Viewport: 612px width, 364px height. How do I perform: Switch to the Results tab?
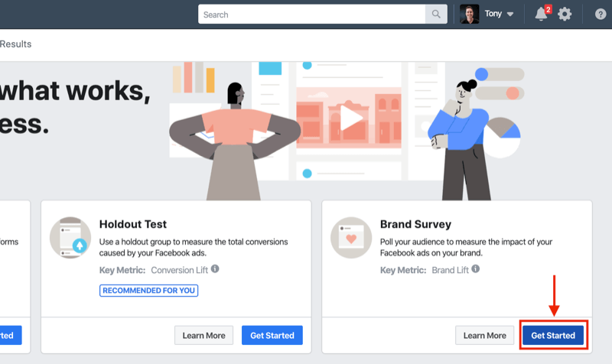[16, 44]
